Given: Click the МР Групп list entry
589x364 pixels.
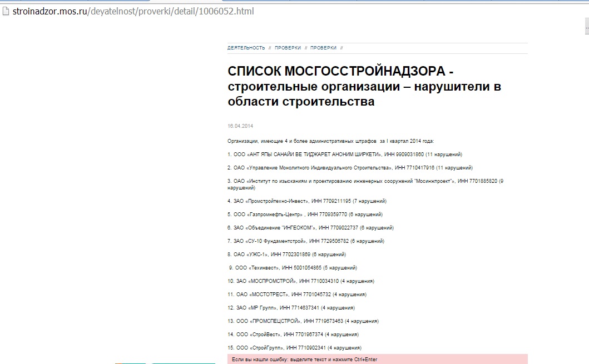Looking at the screenshot, I should coord(291,308).
